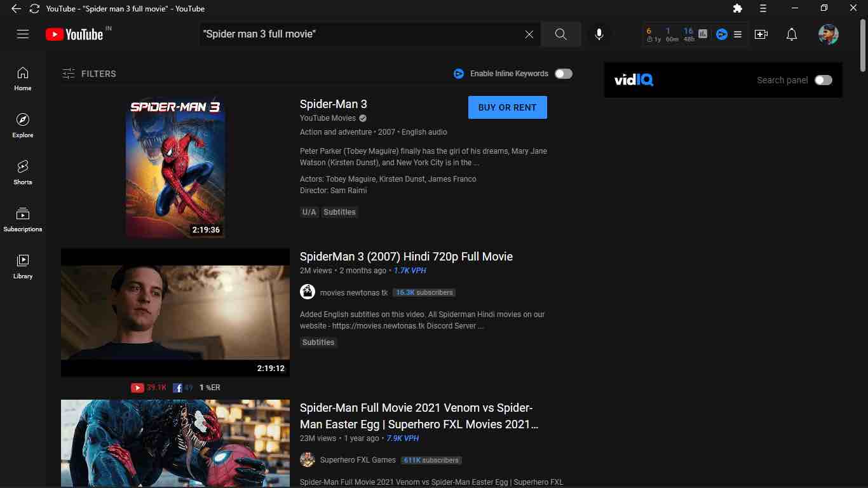Image resolution: width=868 pixels, height=488 pixels.
Task: Click the magnifying glass search button
Action: 560,34
